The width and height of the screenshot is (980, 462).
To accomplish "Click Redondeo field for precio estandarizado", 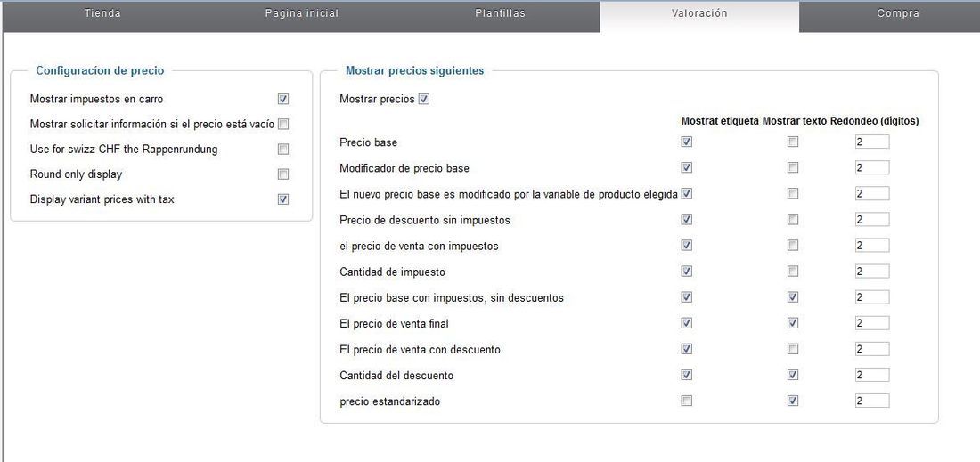I will tap(872, 401).
